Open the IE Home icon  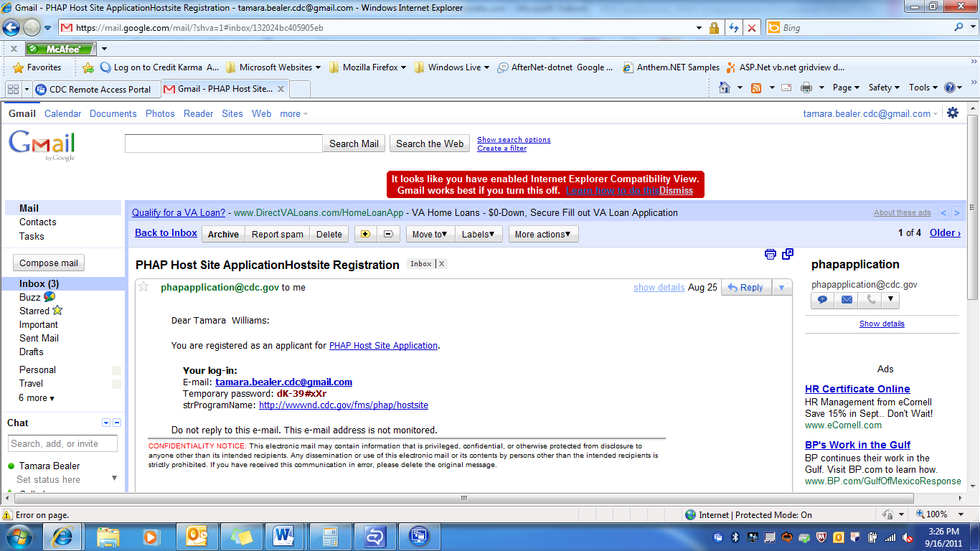(x=725, y=88)
